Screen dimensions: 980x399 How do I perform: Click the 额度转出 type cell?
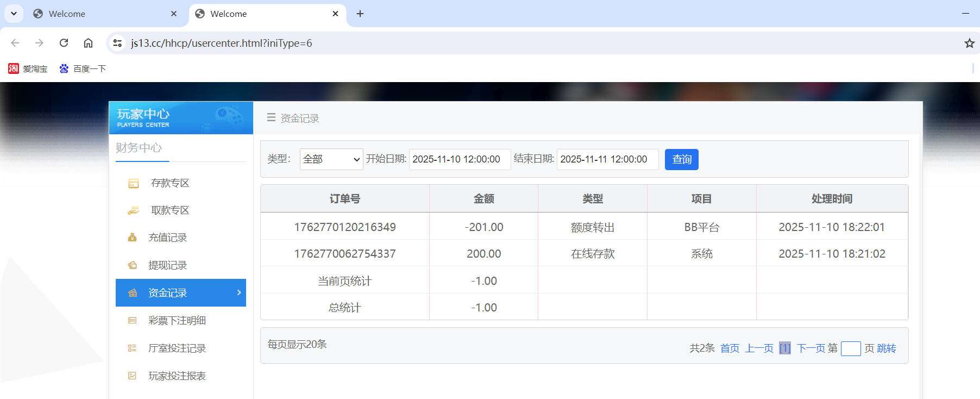coord(593,227)
